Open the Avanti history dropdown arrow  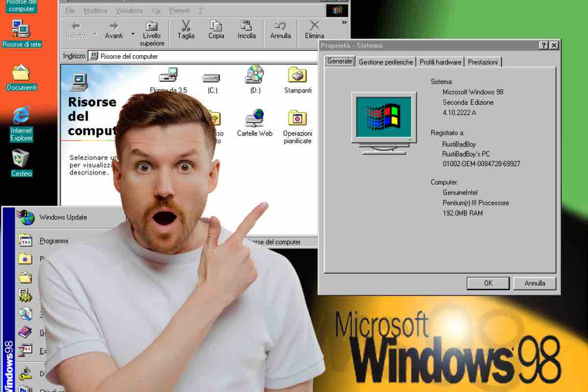[133, 34]
